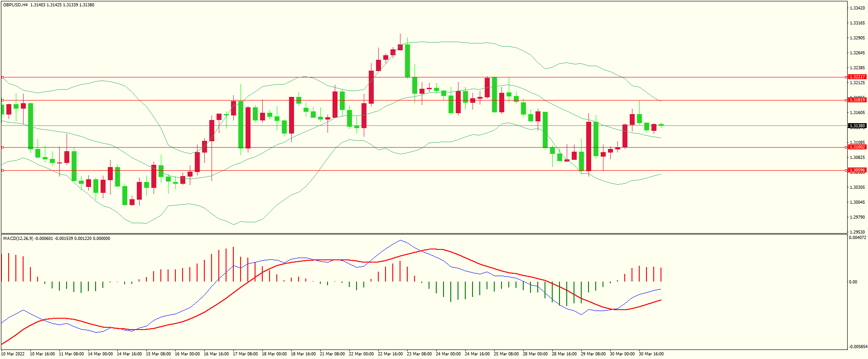Viewport: 868px width, 359px height.
Task: Click the 18 Mar 16:00 time label
Action: [x=303, y=354]
